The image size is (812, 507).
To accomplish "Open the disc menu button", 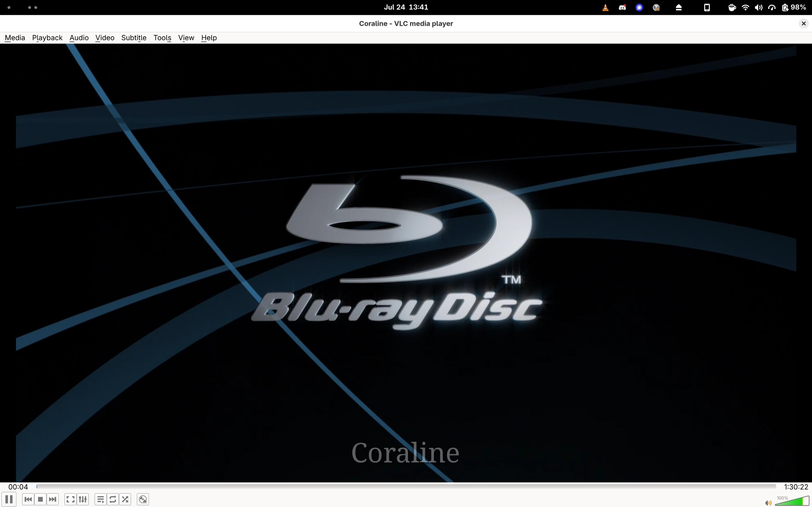I will [143, 499].
